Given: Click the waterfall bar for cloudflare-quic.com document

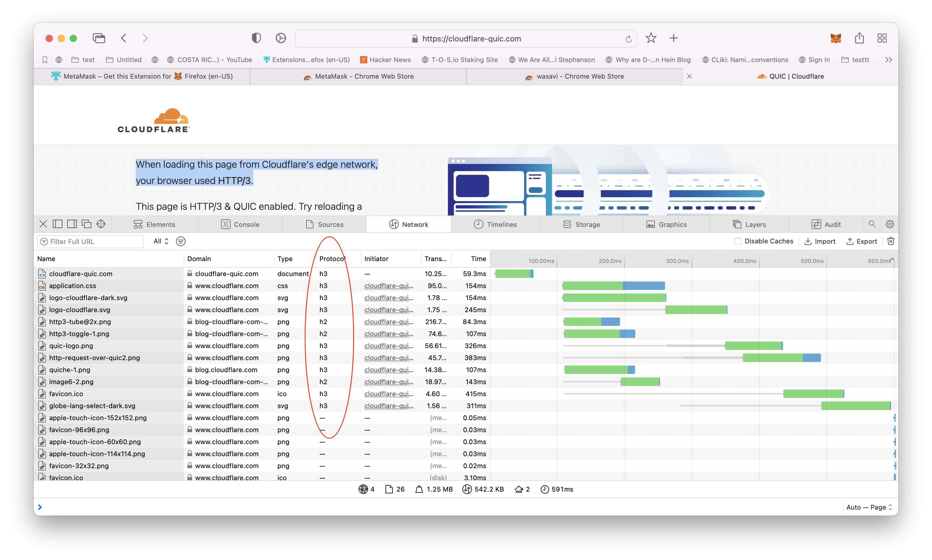Looking at the screenshot, I should coord(514,274).
